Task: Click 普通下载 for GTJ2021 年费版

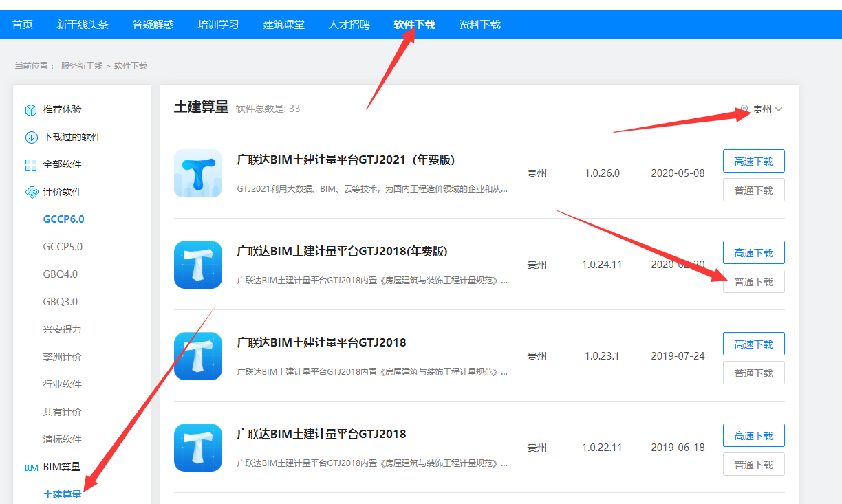Action: (x=754, y=190)
